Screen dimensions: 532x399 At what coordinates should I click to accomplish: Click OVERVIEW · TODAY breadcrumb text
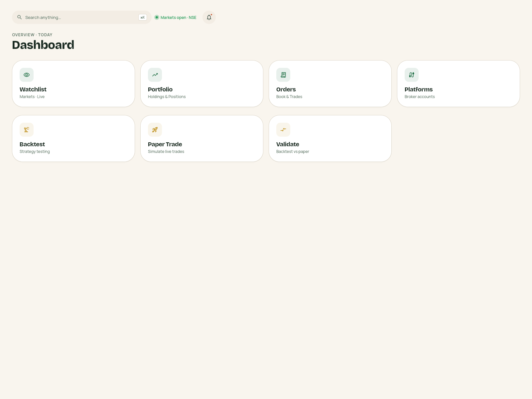pyautogui.click(x=32, y=35)
